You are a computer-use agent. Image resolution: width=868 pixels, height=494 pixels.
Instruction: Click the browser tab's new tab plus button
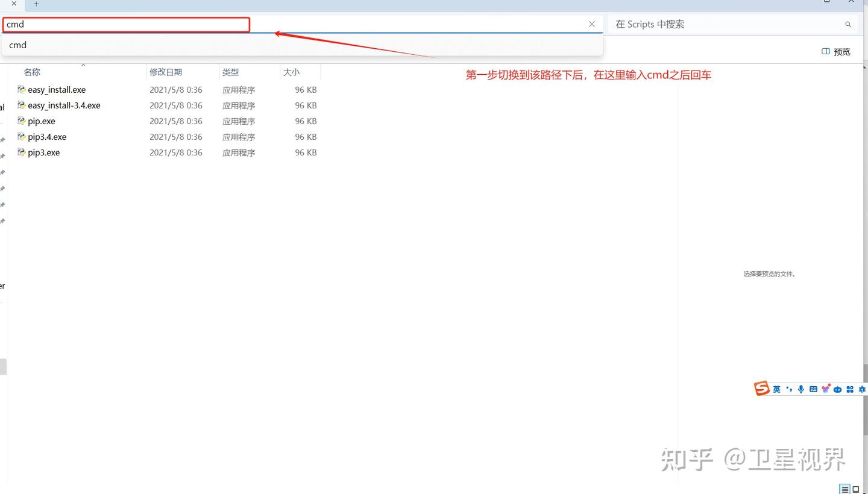click(36, 4)
